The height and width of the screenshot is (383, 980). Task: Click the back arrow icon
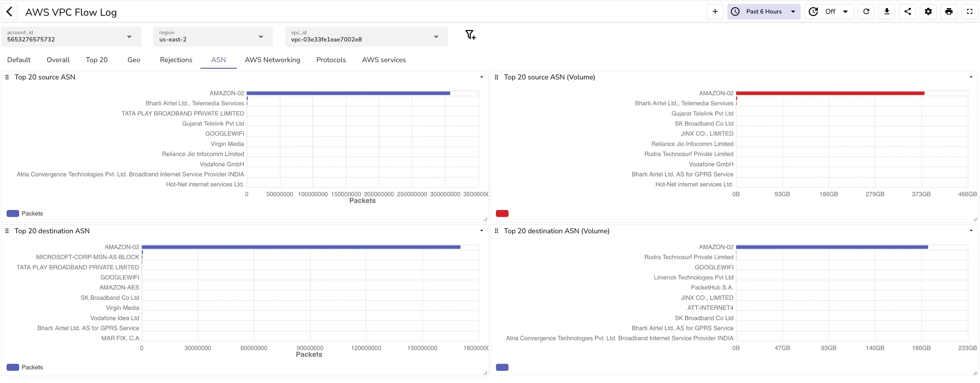pyautogui.click(x=9, y=12)
